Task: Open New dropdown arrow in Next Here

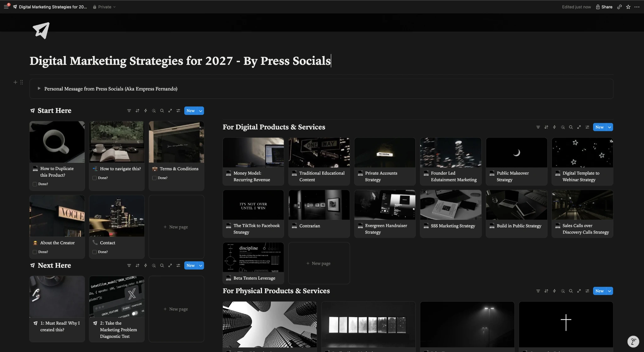Action: point(201,265)
